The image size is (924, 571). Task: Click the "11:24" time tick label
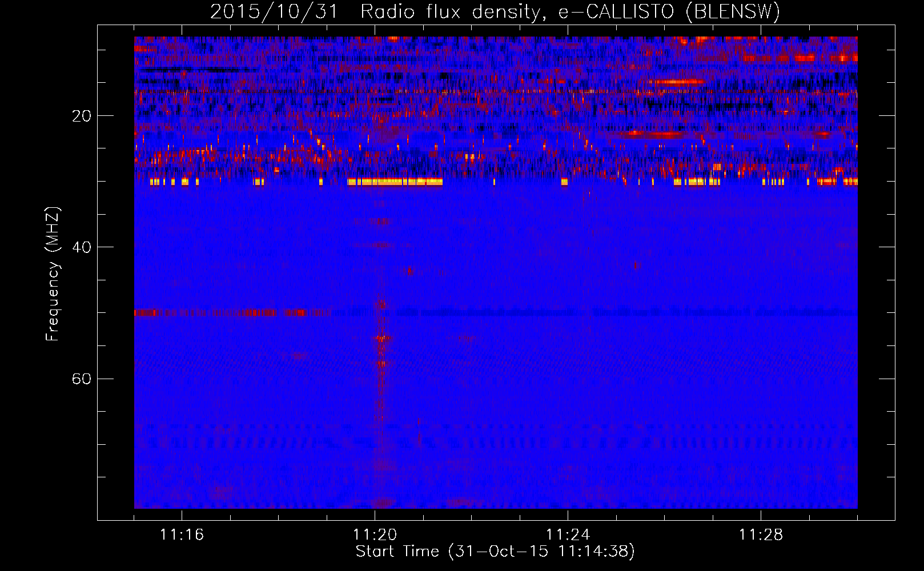(568, 534)
